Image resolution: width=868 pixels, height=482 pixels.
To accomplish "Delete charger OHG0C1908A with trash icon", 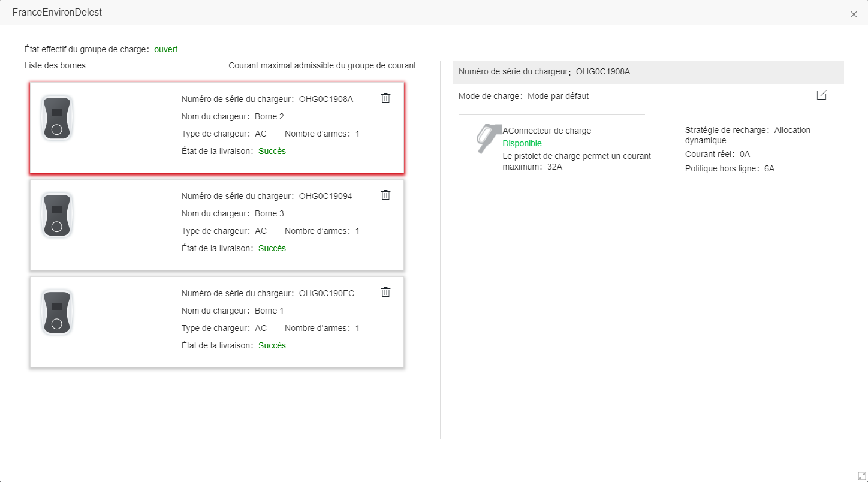I will point(385,98).
